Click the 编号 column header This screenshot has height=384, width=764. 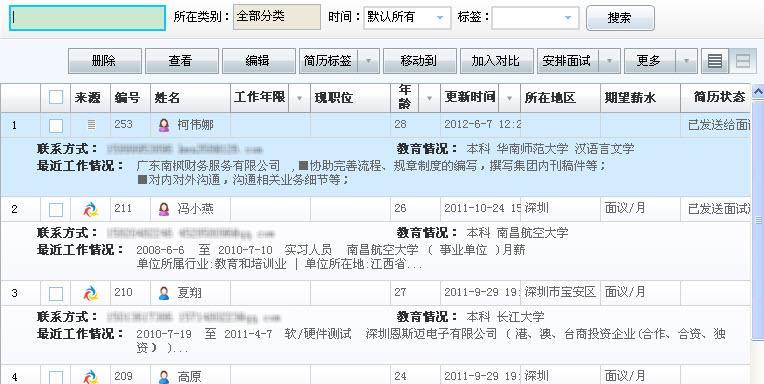click(131, 98)
